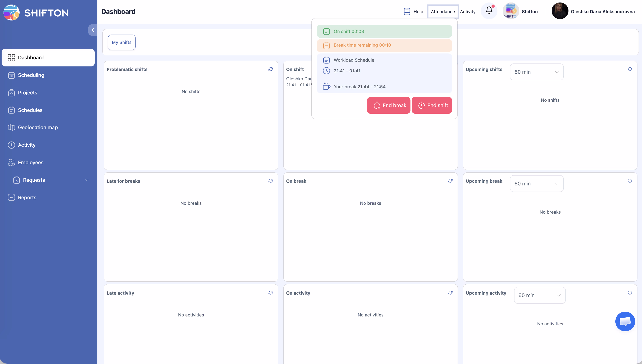
Task: Open the Activity tab in header
Action: [x=467, y=12]
